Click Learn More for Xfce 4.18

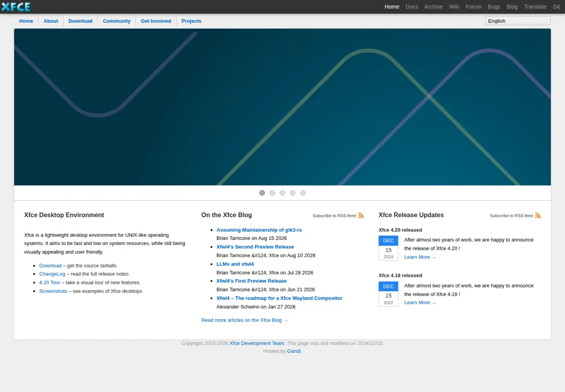point(420,303)
